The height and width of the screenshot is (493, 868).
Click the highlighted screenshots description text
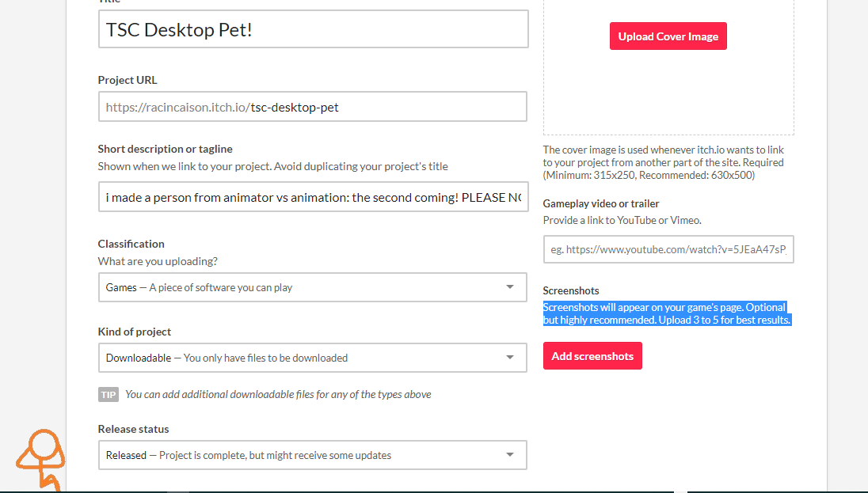667,313
